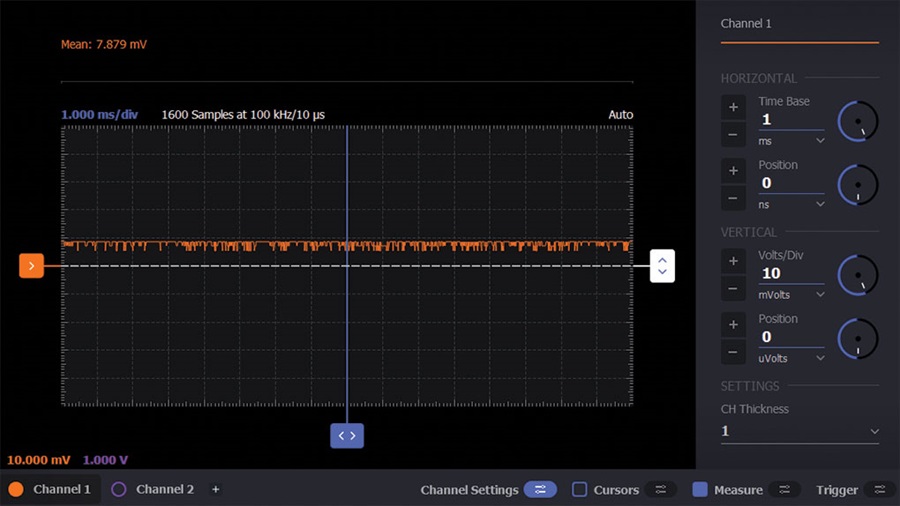Disable the Measure checkbox

point(700,489)
